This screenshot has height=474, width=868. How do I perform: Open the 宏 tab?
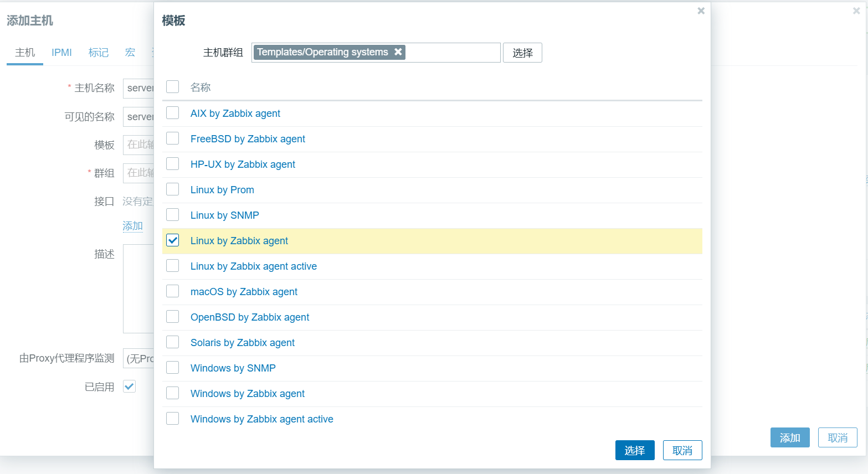click(130, 53)
